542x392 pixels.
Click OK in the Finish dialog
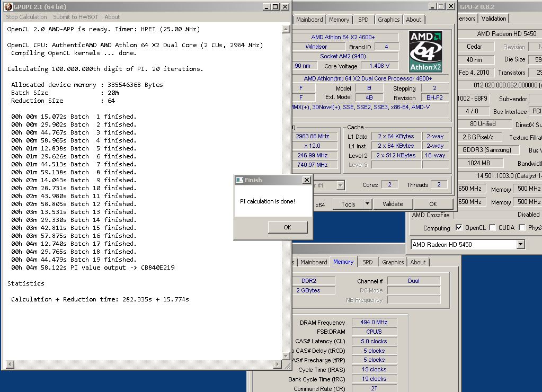tap(287, 227)
